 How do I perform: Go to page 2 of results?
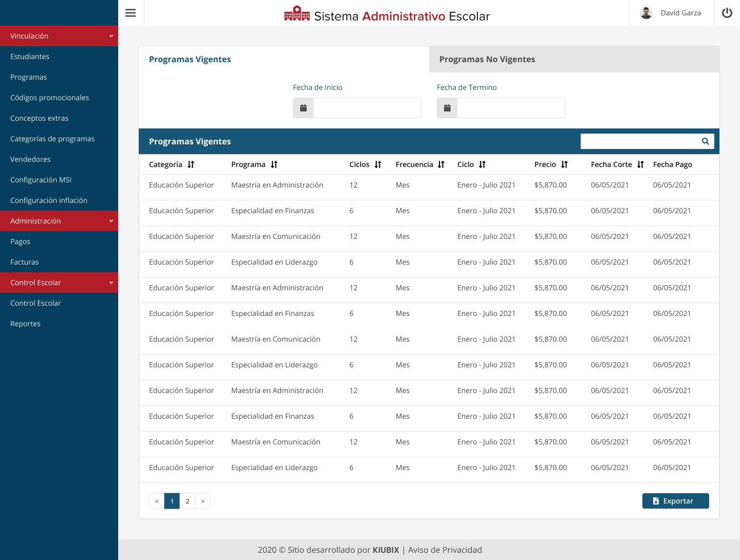click(x=188, y=501)
